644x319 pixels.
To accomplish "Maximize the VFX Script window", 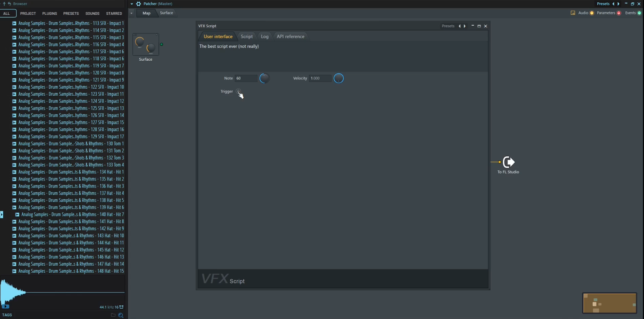I will coord(479,26).
